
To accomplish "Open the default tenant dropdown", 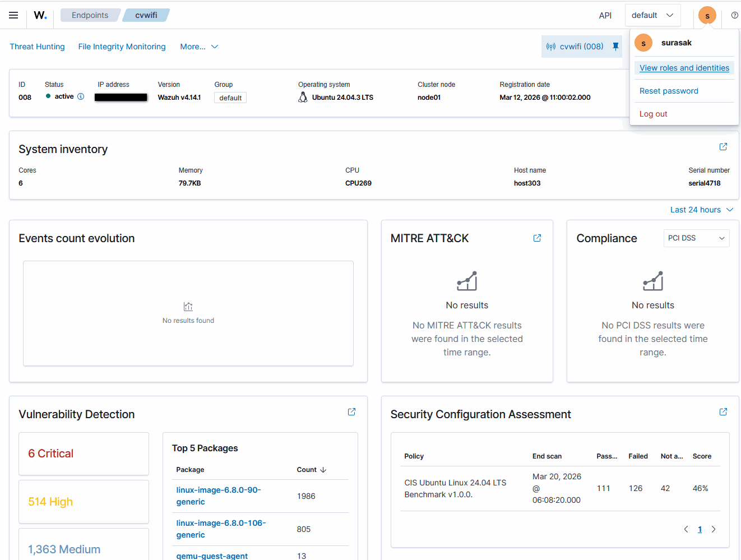I will pyautogui.click(x=652, y=15).
